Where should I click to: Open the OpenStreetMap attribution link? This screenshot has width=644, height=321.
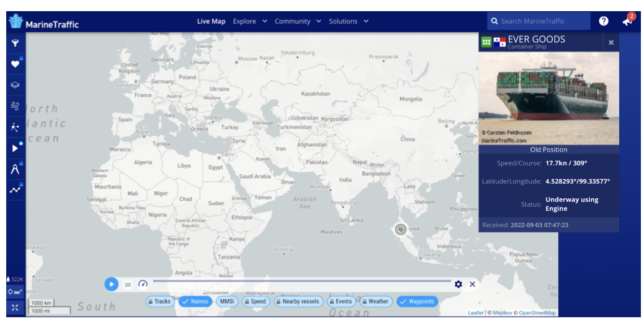click(537, 313)
